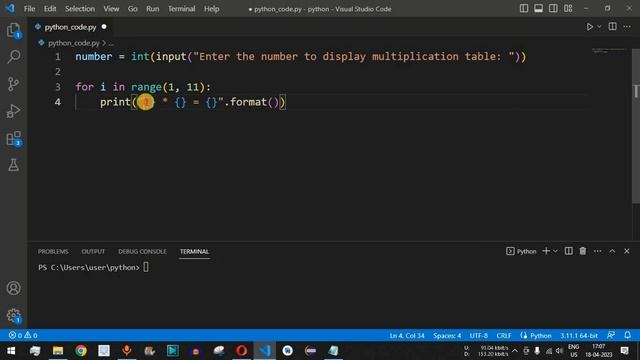Select the 3.11.1 64-bit interpreter entry
Viewport: 640px width, 360px height.
579,336
